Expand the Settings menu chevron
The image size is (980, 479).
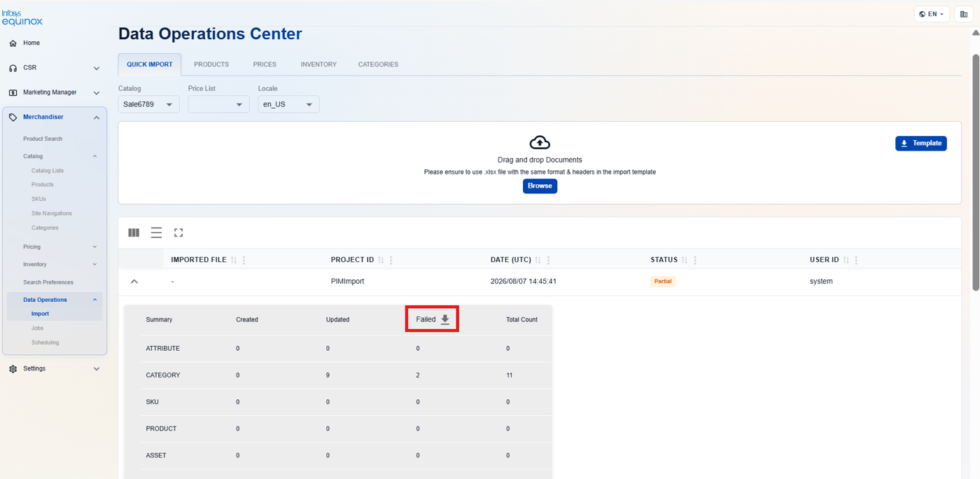tap(97, 369)
